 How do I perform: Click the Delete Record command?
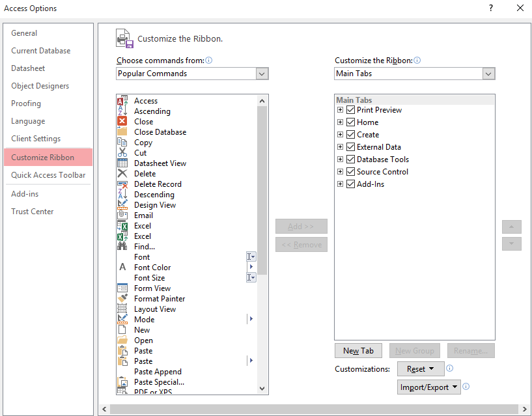click(x=158, y=184)
